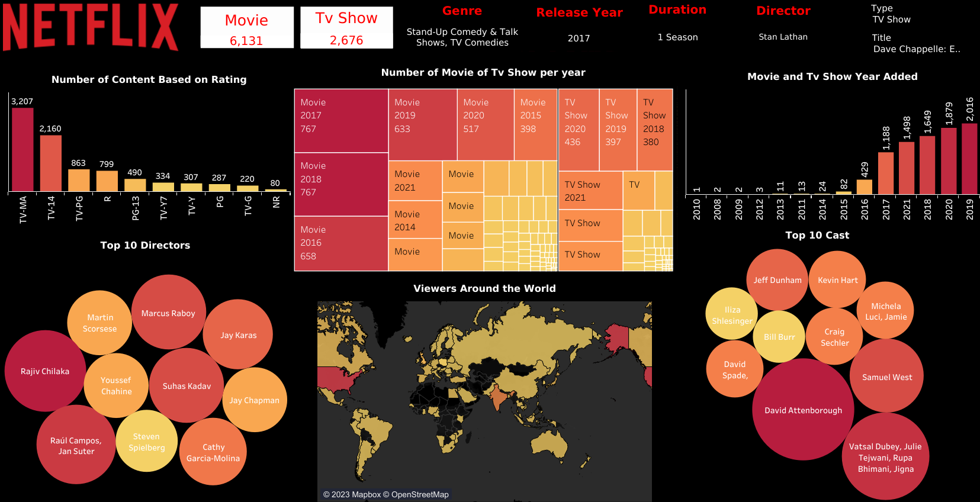
Task: Click the TV Show 2021 treemap tile
Action: 590,190
